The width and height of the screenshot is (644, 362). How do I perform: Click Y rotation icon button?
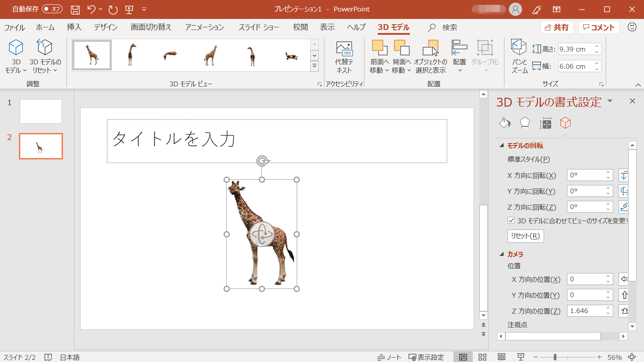coord(624,191)
